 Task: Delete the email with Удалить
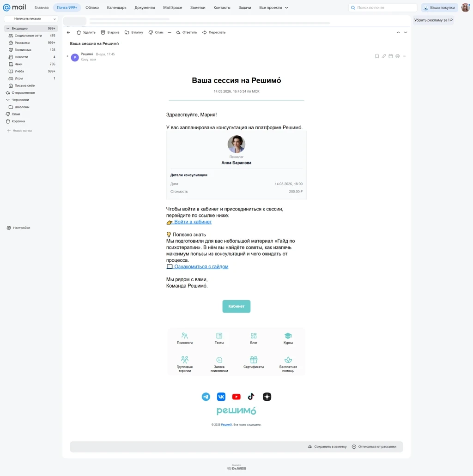click(x=86, y=32)
